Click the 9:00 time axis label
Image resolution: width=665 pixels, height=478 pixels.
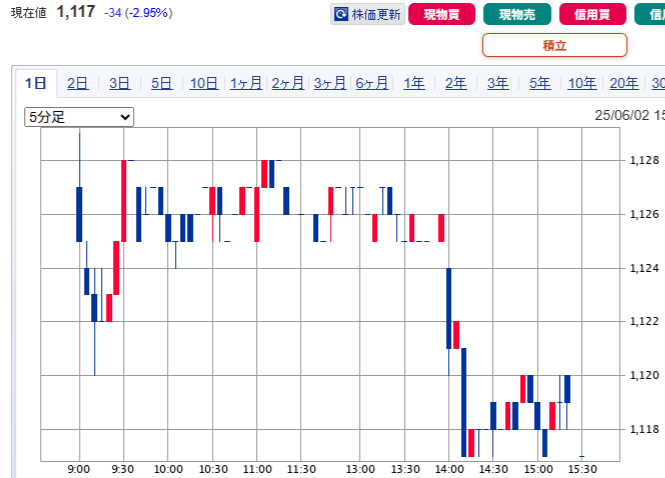point(79,470)
